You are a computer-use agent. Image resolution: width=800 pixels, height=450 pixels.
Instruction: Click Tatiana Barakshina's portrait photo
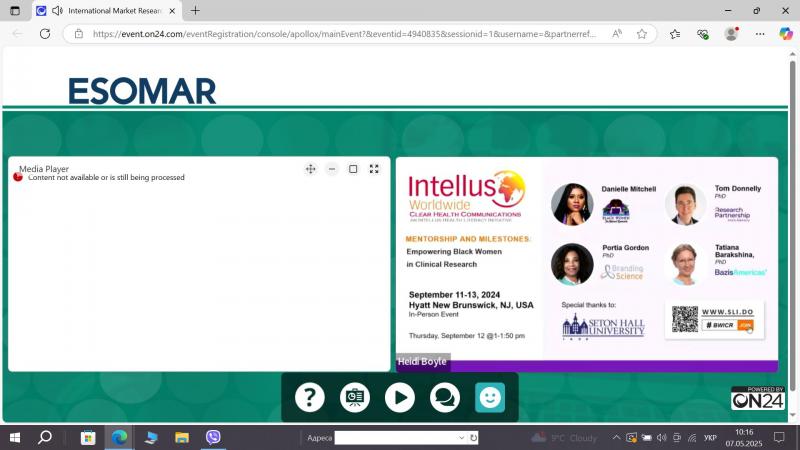tap(685, 264)
